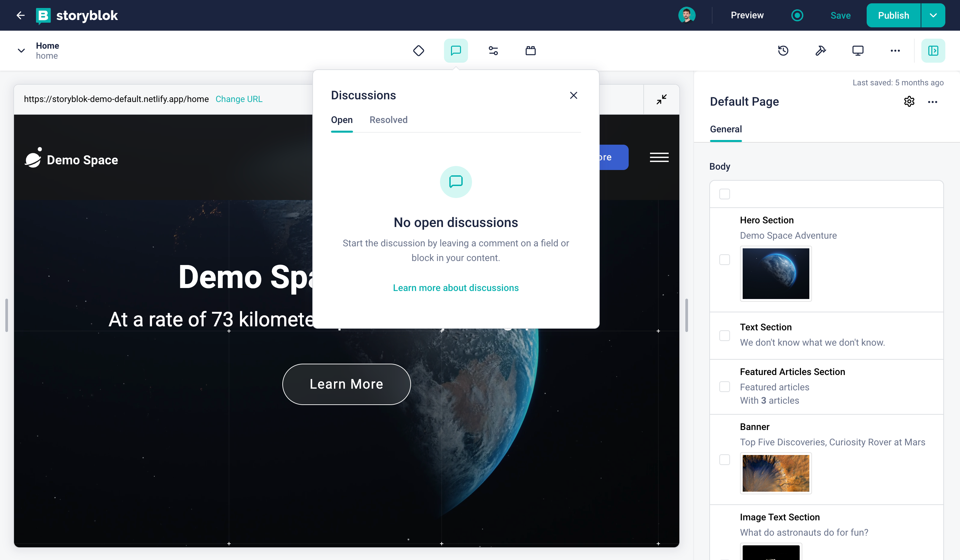The image size is (960, 560).
Task: Click the Change URL link
Action: [239, 99]
